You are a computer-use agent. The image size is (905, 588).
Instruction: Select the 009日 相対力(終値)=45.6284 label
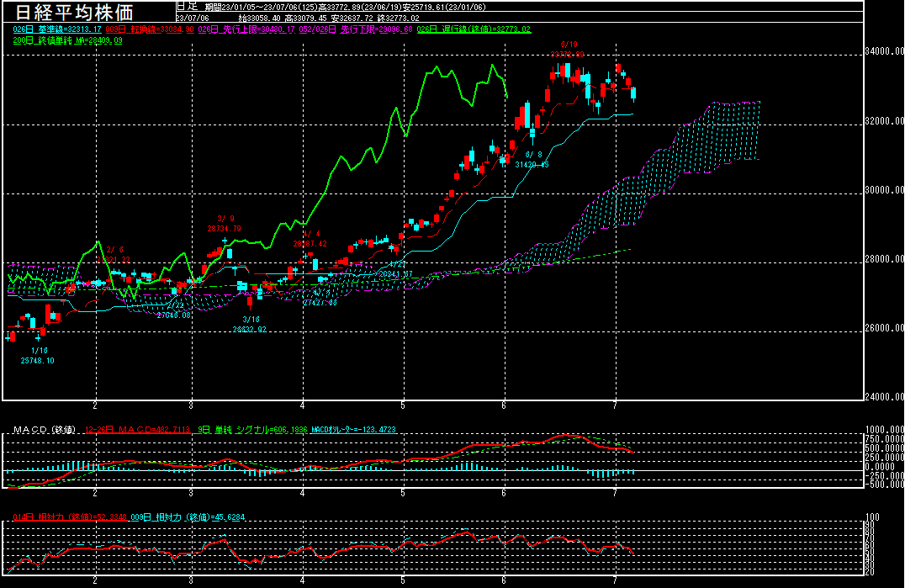[188, 517]
